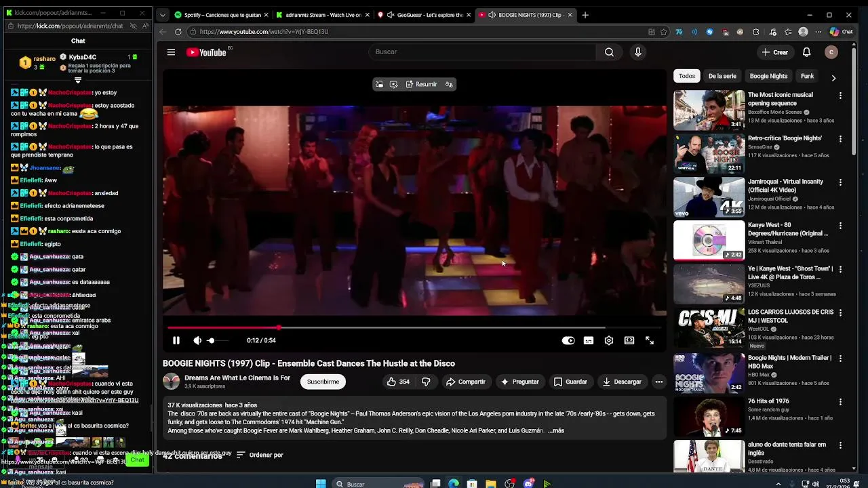Image resolution: width=868 pixels, height=488 pixels.
Task: Like the video with thumbs up
Action: pyautogui.click(x=398, y=382)
